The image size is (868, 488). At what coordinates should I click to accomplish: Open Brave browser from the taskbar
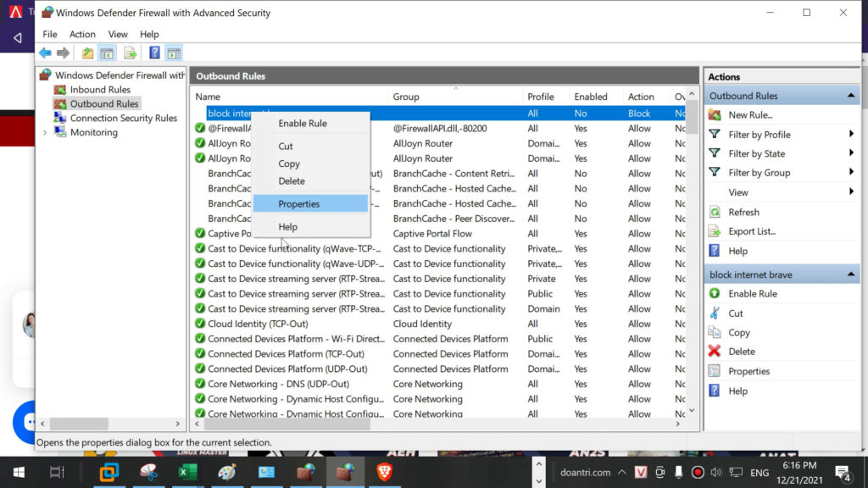(385, 472)
